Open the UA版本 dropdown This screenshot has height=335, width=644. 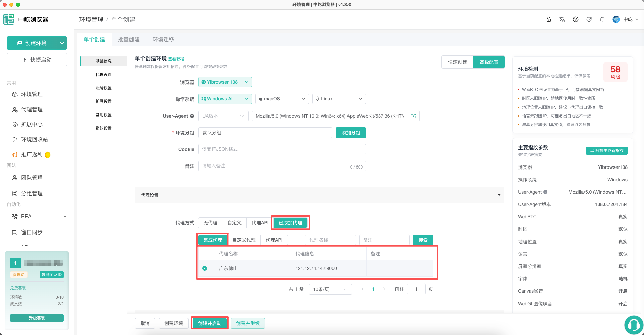223,116
